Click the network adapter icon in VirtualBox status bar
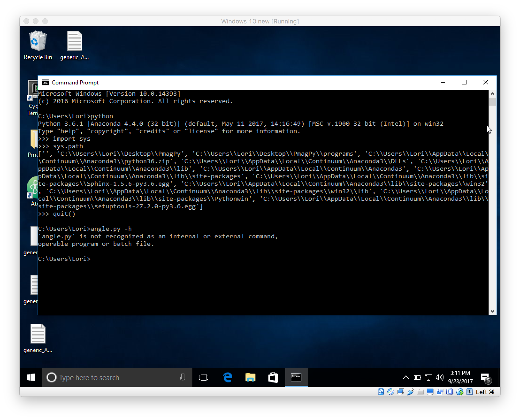 coord(401,391)
